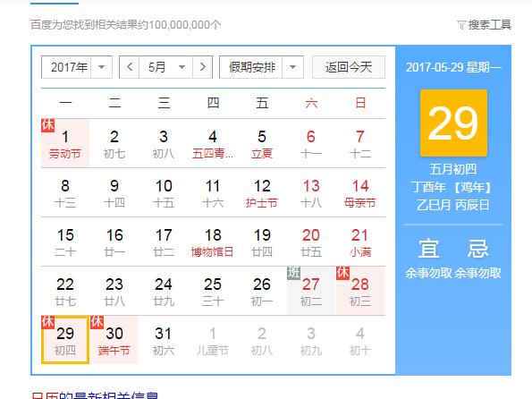Screen dimensions: 532x399
Task: Click the 班 badge on May 27
Action: tap(294, 273)
